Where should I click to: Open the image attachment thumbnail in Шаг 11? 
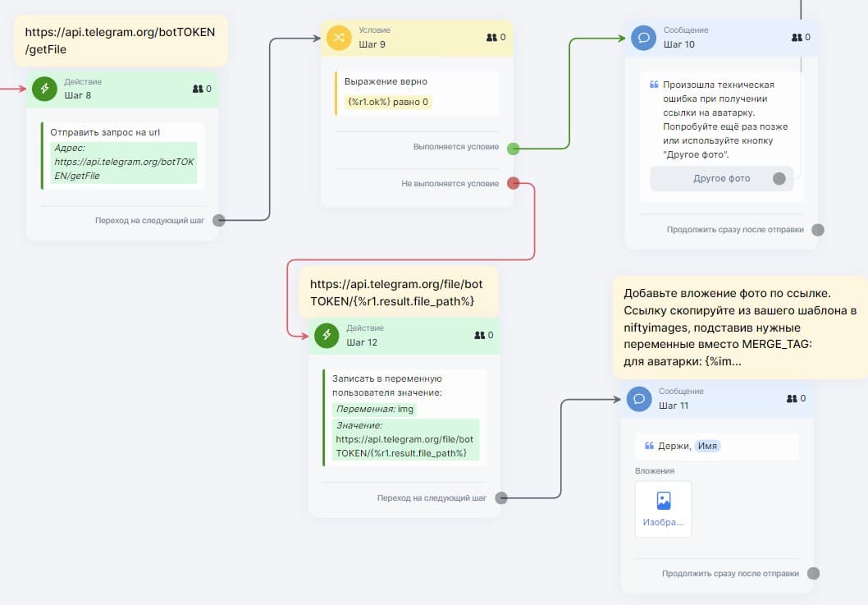(663, 509)
